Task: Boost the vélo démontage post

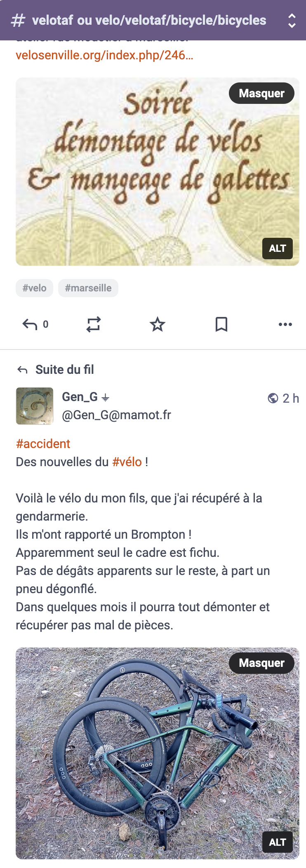Action: 94,325
